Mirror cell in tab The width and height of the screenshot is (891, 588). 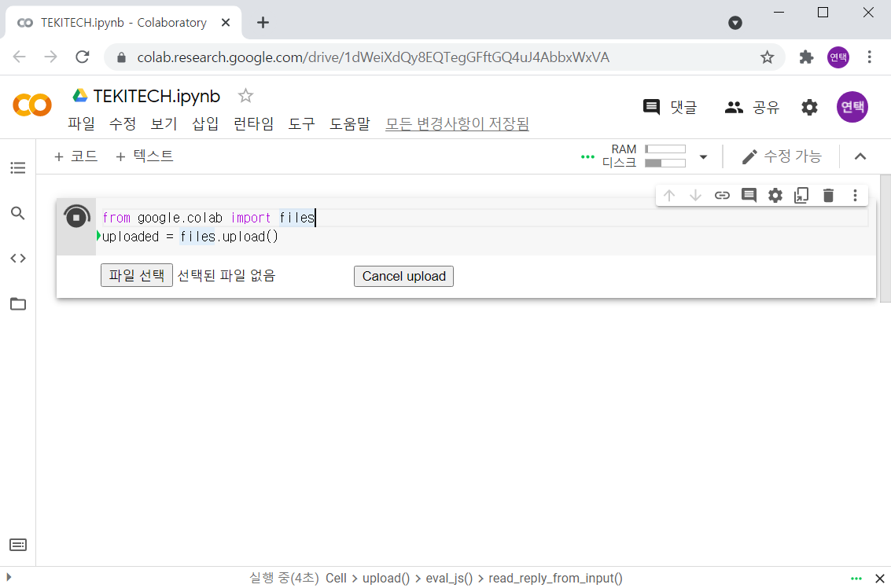(801, 196)
